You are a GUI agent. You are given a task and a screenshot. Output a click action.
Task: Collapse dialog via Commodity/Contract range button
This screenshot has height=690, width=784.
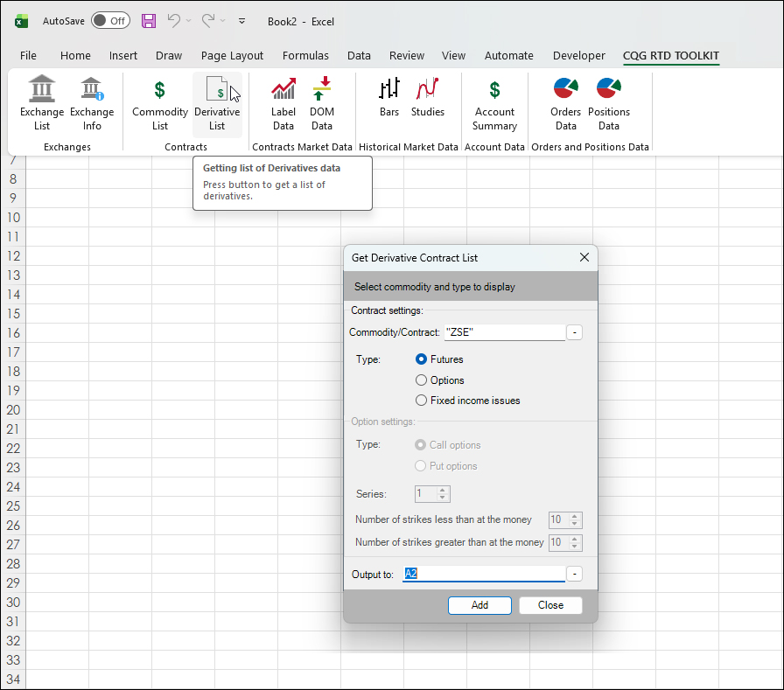coord(574,332)
